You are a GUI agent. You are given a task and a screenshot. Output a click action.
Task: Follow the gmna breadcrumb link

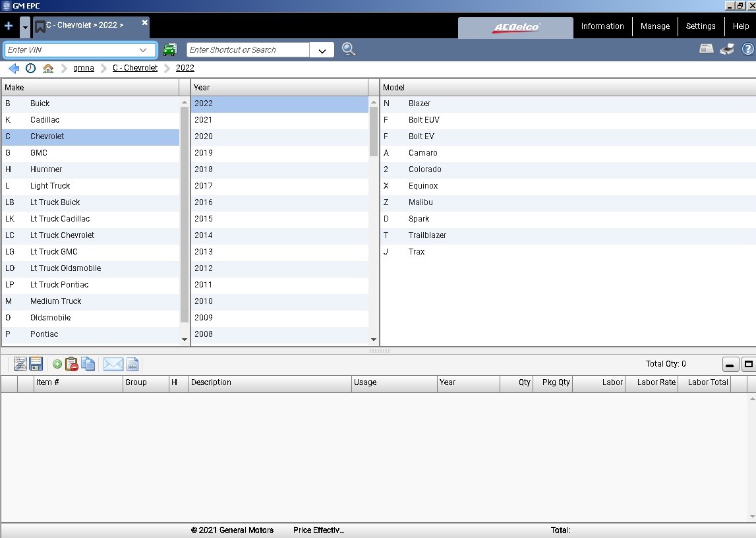coord(84,68)
